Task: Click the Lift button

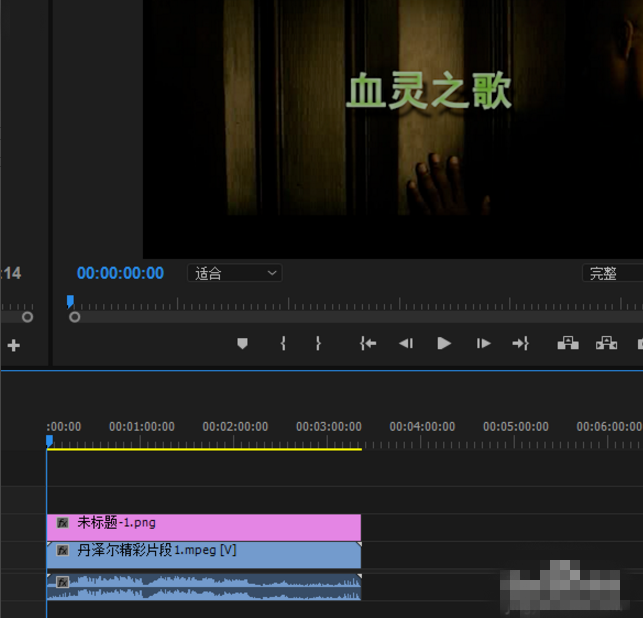Action: [568, 343]
